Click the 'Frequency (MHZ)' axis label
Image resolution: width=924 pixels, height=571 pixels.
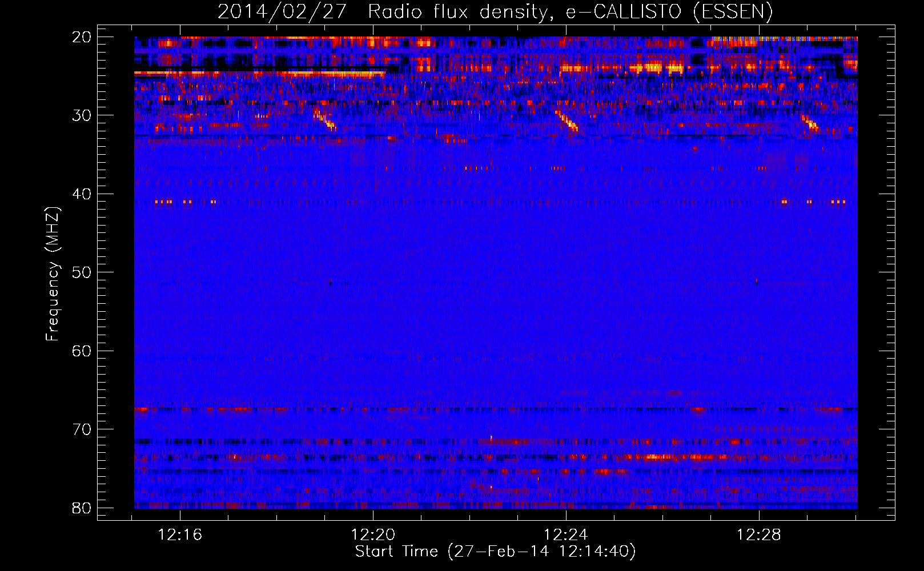tap(53, 274)
